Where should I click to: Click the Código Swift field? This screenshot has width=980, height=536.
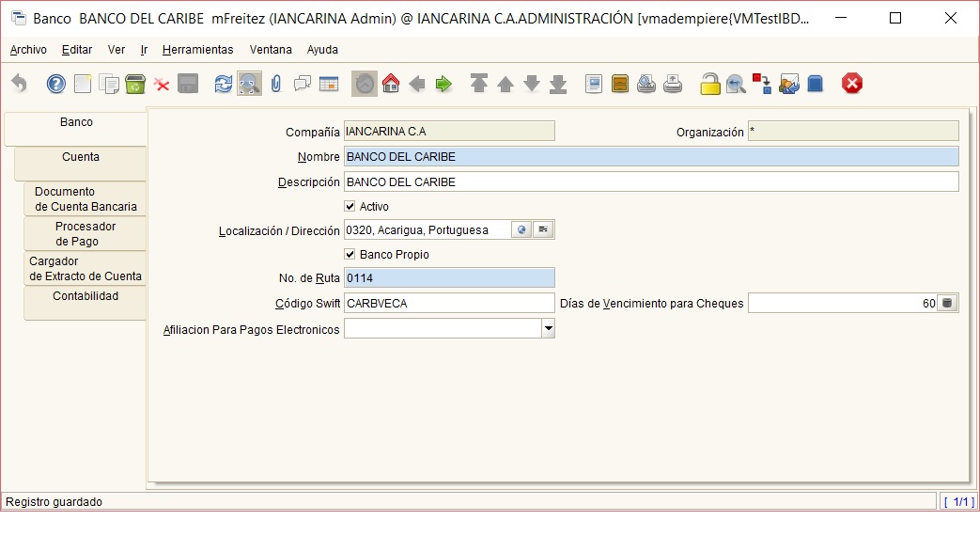point(449,303)
